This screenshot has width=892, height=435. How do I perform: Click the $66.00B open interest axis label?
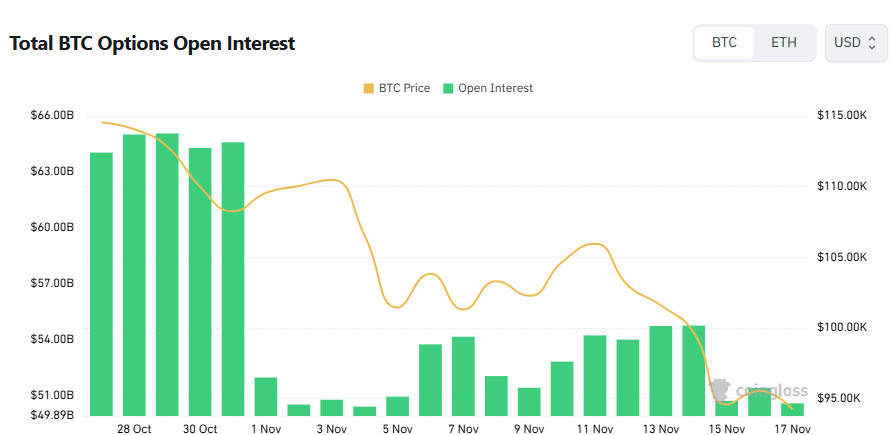click(52, 116)
